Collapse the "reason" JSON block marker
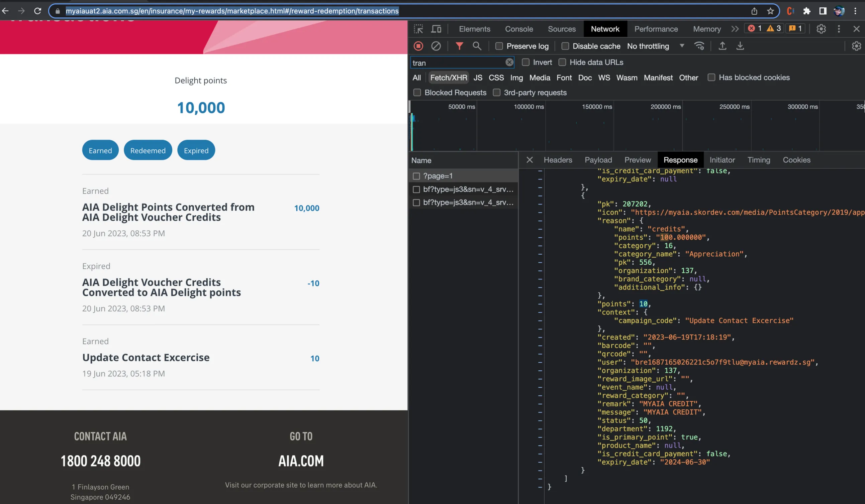 tap(540, 221)
